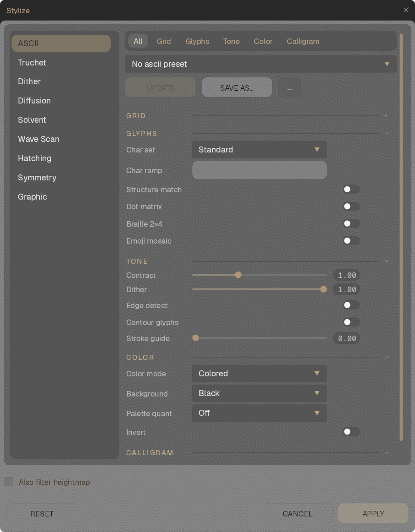This screenshot has width=415, height=532.
Task: Enable Structure match toggle
Action: (351, 190)
